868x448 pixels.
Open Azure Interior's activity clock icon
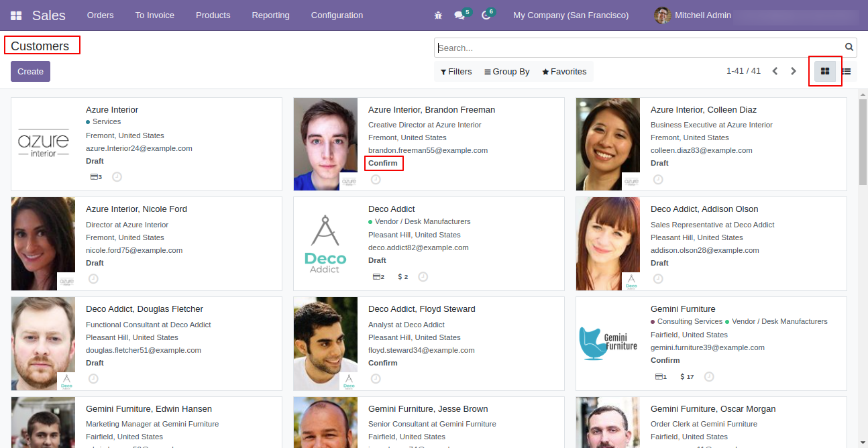click(117, 177)
